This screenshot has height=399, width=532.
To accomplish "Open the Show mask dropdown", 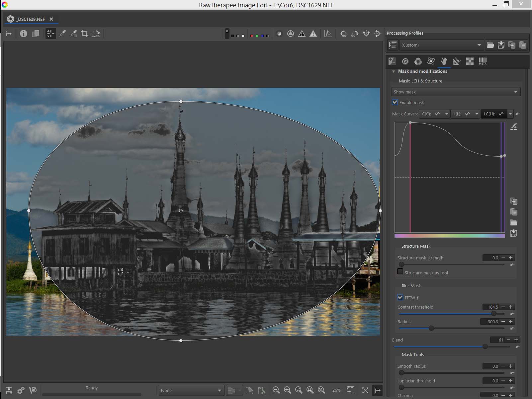I will (455, 92).
